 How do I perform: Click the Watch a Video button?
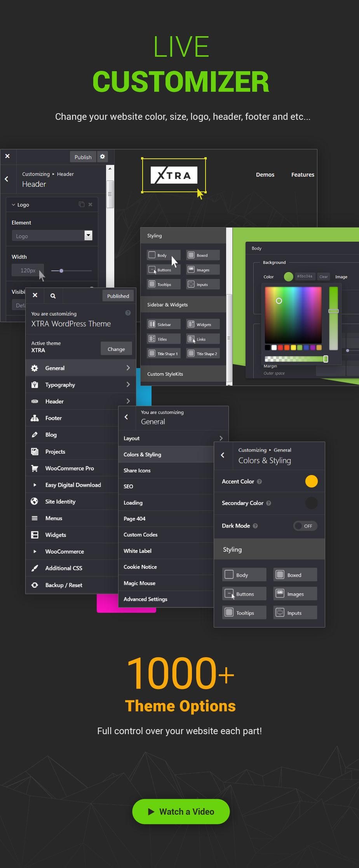[181, 812]
